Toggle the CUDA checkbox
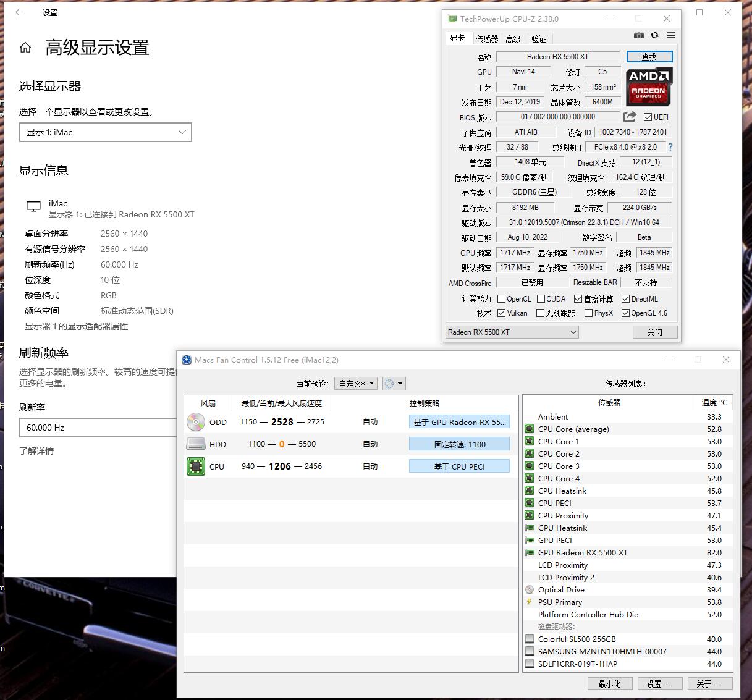 click(x=541, y=298)
